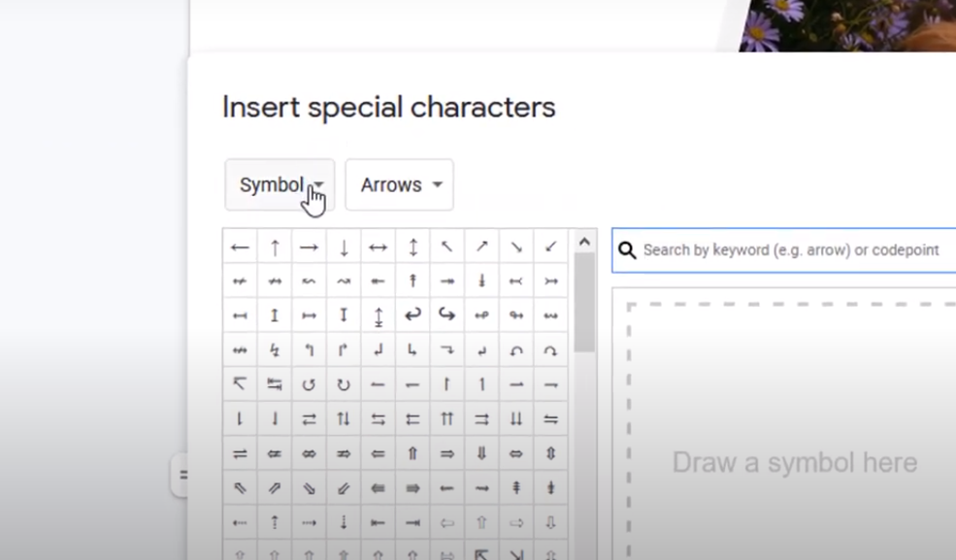956x560 pixels.
Task: Insert the single north-east arrow ↗
Action: click(481, 247)
